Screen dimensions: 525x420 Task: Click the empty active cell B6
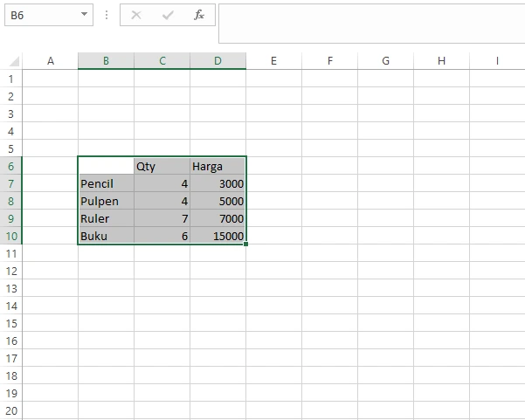click(x=107, y=166)
